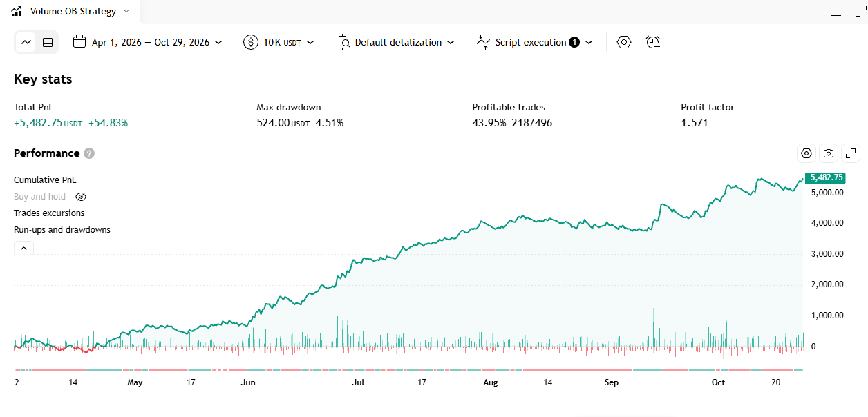868x417 pixels.
Task: Open the help icon next to Performance
Action: pos(89,153)
